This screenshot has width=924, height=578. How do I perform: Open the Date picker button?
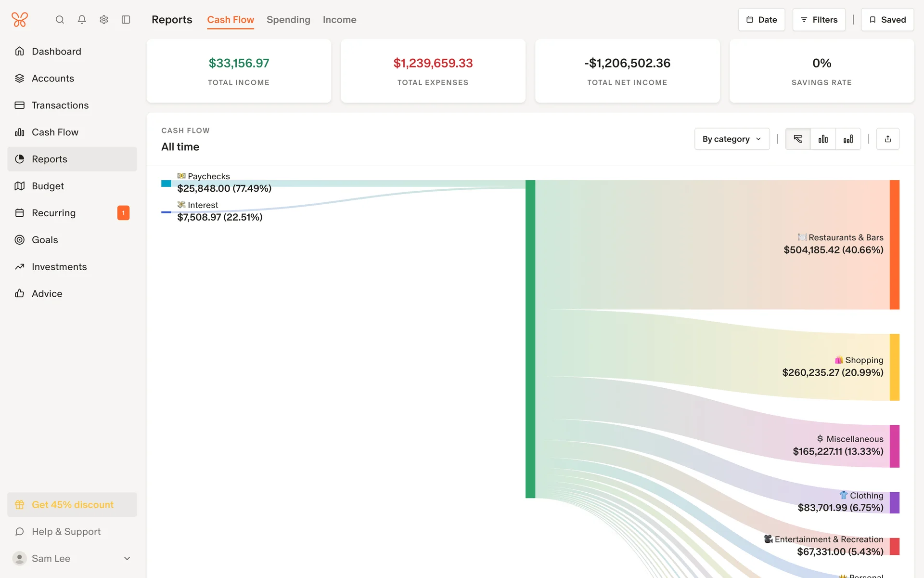tap(761, 20)
